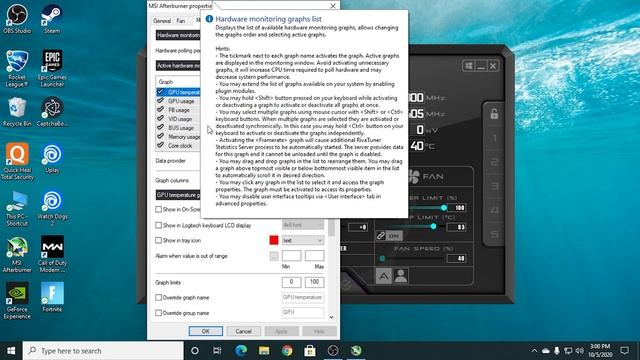Show hidden system tray icons chevron

click(x=534, y=351)
